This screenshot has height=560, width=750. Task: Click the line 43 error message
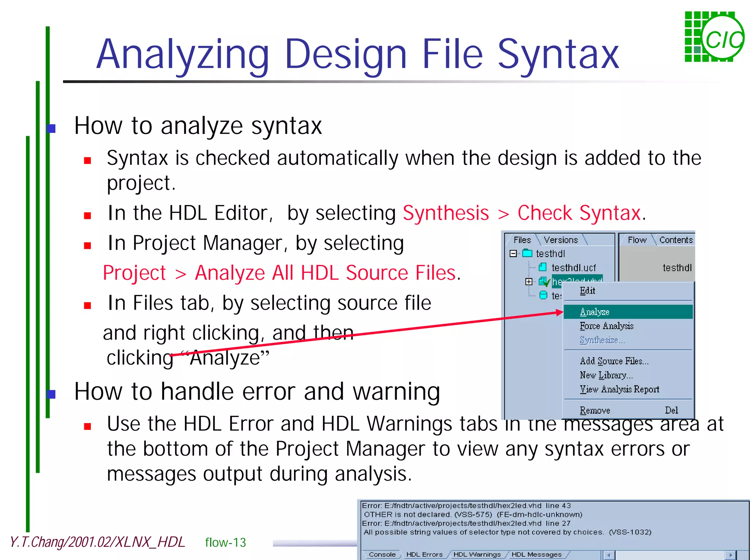coord(466,505)
